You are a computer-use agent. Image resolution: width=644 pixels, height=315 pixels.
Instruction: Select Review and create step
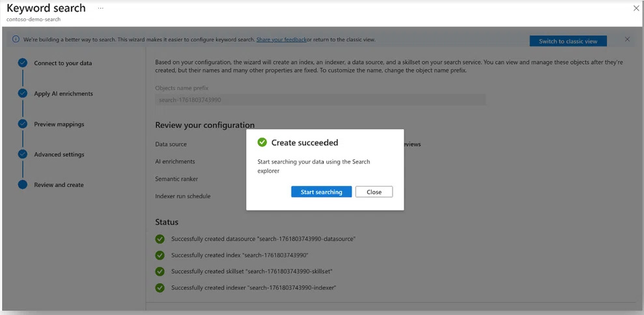pos(59,185)
